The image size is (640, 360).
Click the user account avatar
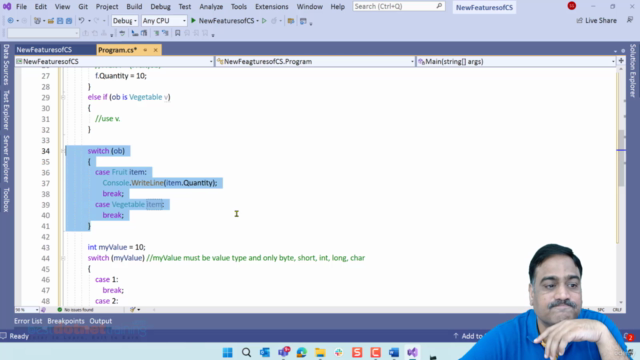[x=571, y=6]
